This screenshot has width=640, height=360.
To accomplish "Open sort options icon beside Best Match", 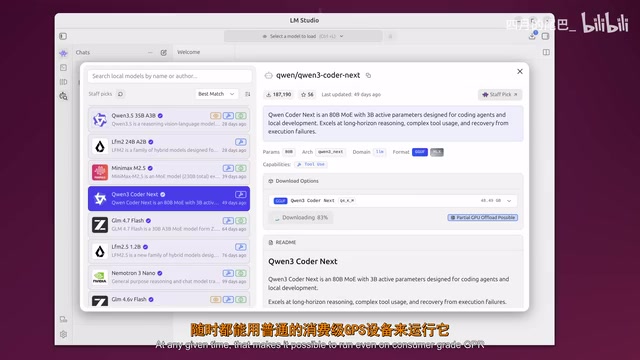I will point(247,94).
